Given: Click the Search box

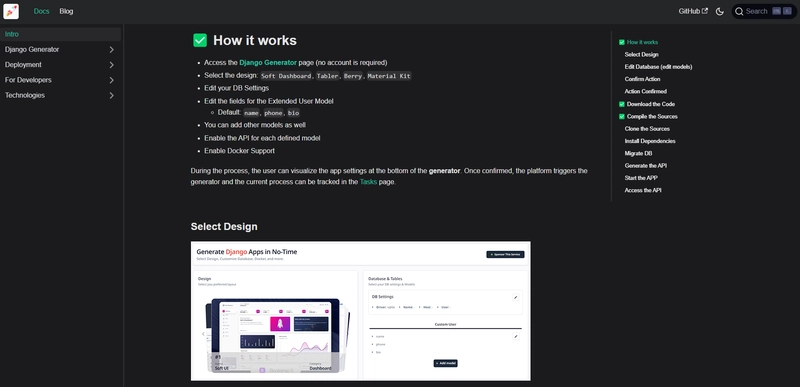Looking at the screenshot, I should click(764, 11).
